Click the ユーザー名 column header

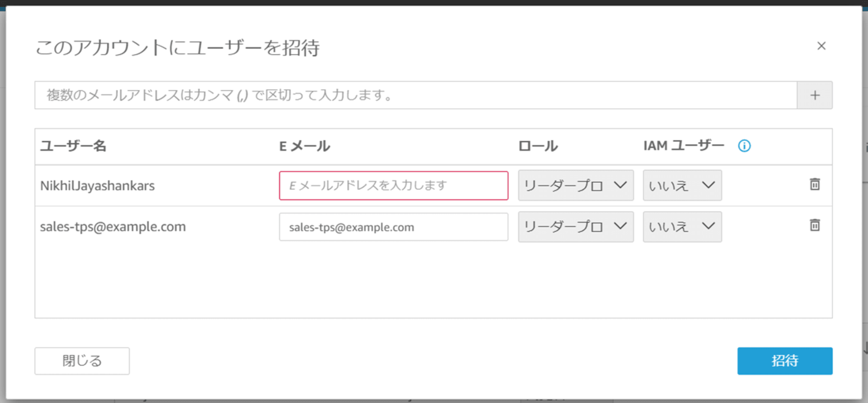(73, 146)
